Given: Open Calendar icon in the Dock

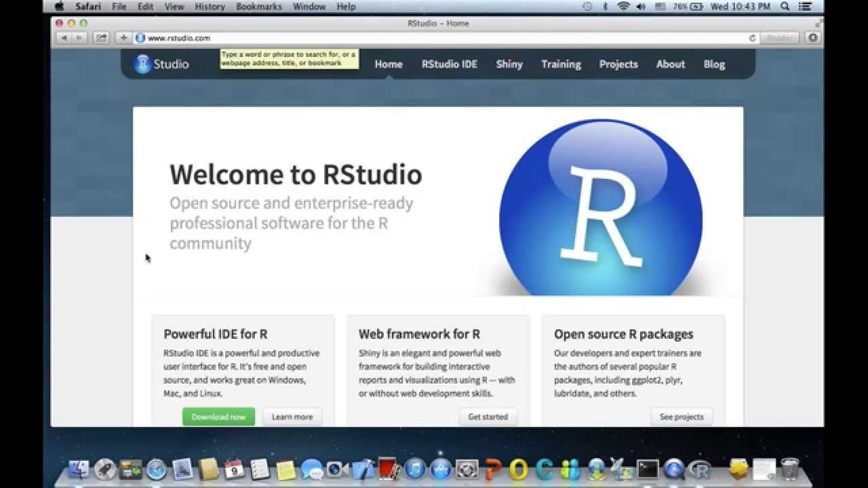Looking at the screenshot, I should [x=234, y=469].
